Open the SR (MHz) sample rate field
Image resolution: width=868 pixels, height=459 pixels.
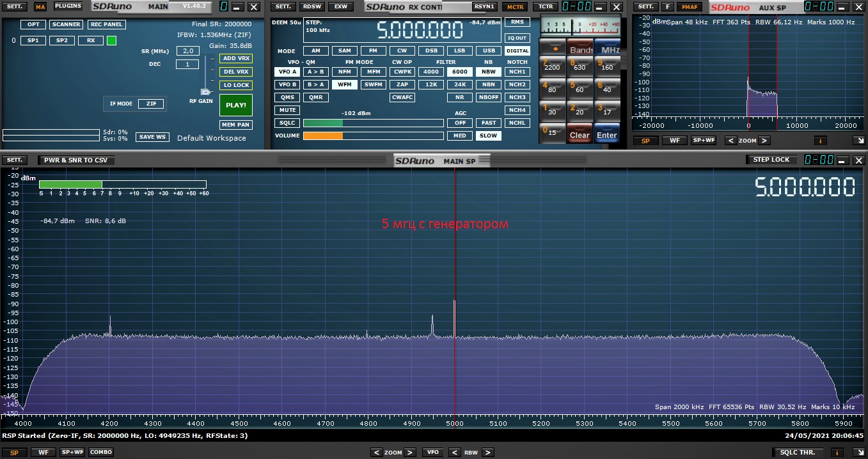click(187, 51)
